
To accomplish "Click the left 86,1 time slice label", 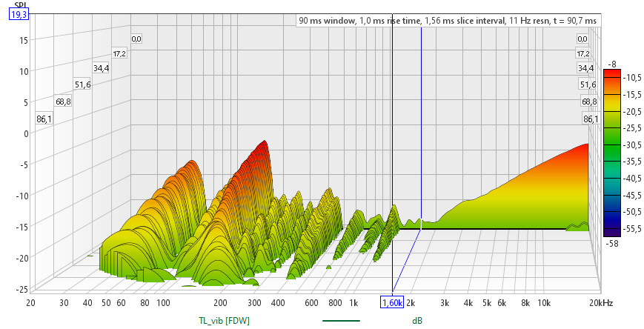I will [44, 119].
